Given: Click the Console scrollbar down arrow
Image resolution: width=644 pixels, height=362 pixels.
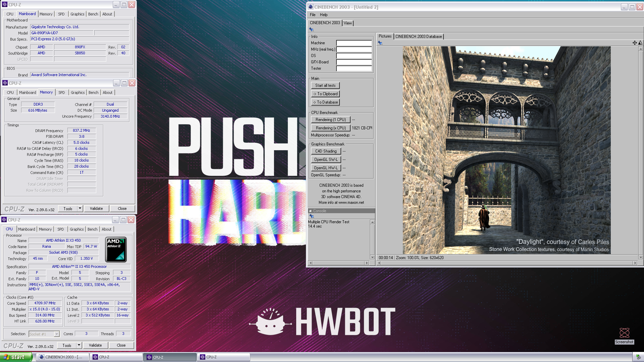Looking at the screenshot, I should [x=372, y=257].
